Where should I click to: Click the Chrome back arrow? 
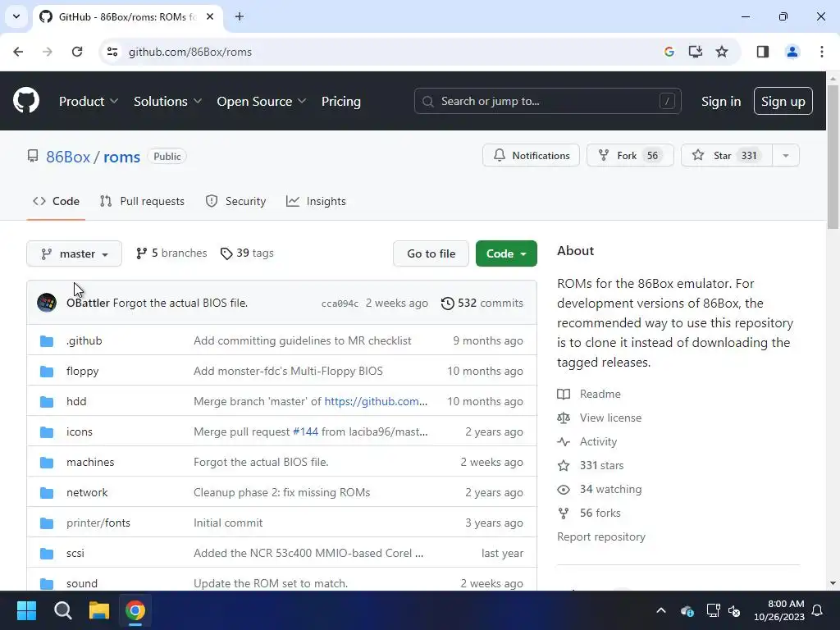[18, 52]
